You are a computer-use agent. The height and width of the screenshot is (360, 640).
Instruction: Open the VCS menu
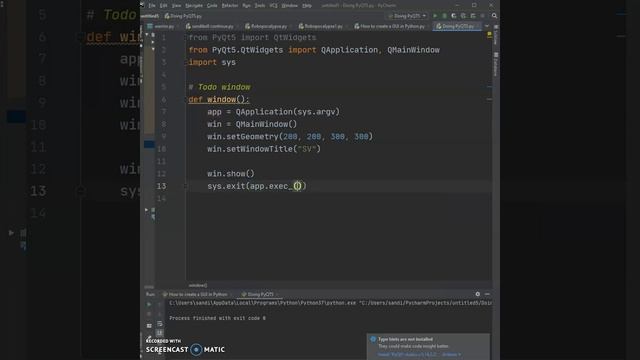coord(273,6)
